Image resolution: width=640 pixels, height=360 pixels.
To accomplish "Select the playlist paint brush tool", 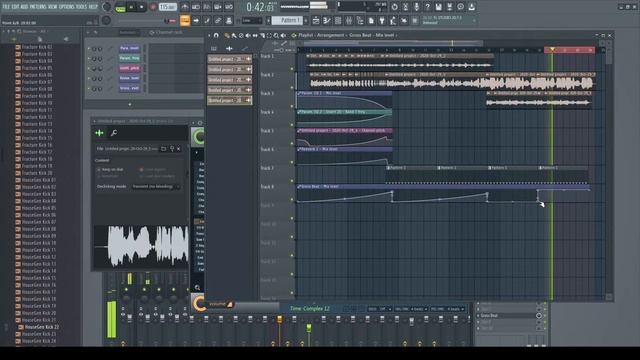I will tap(234, 36).
